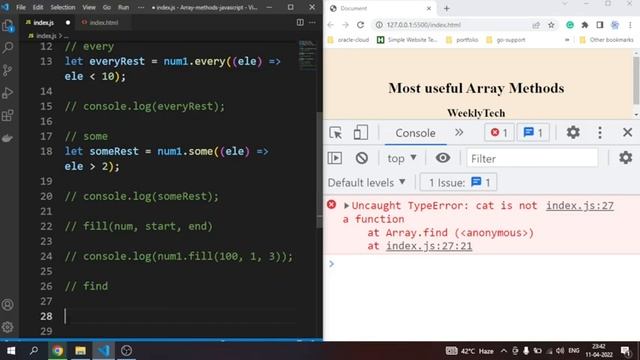Image resolution: width=640 pixels, height=360 pixels.
Task: Open the Chrome tab search chevron
Action: [564, 4]
